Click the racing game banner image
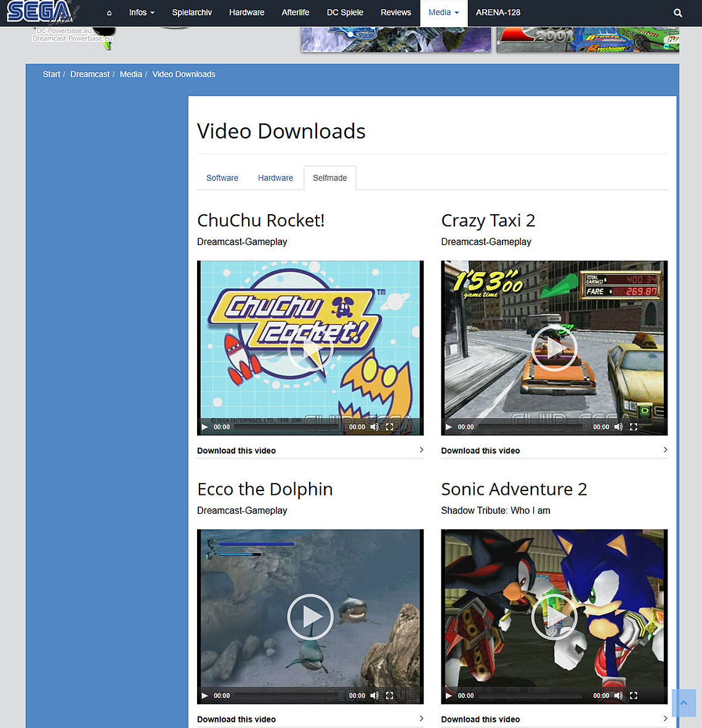This screenshot has width=702, height=728. [x=587, y=39]
